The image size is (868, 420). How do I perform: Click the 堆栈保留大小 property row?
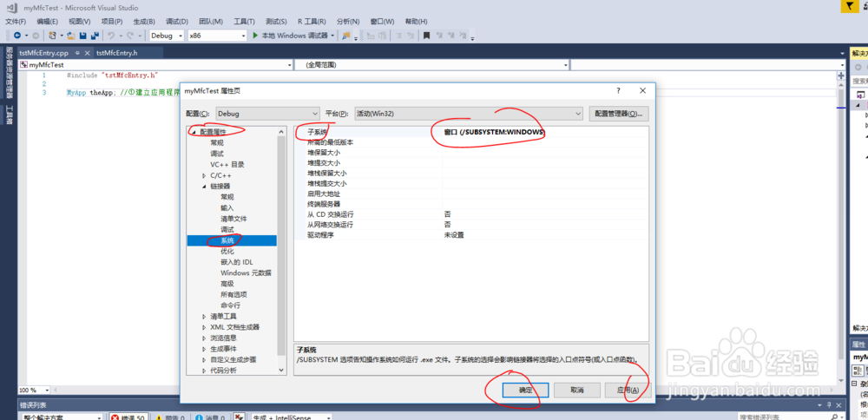point(471,174)
